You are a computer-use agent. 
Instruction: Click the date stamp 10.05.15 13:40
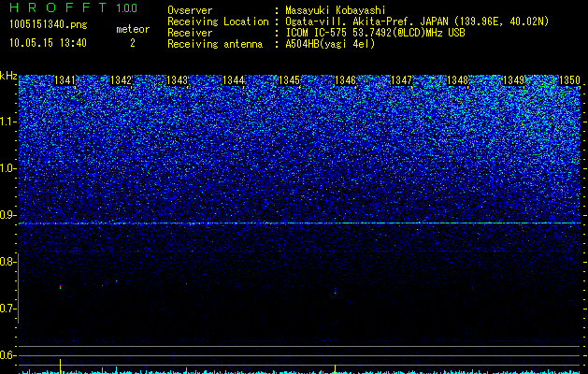coord(48,43)
